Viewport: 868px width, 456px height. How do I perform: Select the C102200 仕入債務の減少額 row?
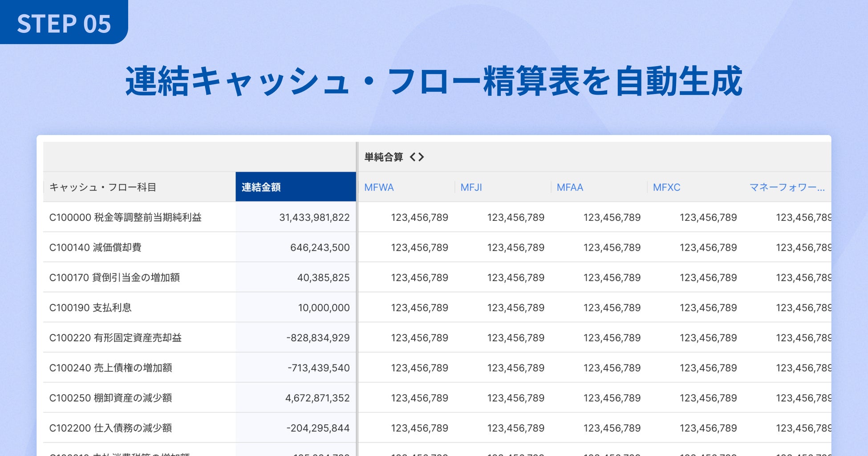tap(110, 428)
